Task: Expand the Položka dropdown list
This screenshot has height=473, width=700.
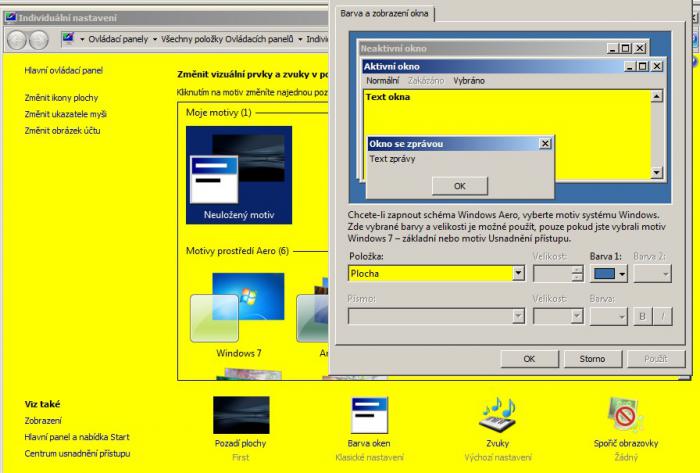Action: coord(518,272)
